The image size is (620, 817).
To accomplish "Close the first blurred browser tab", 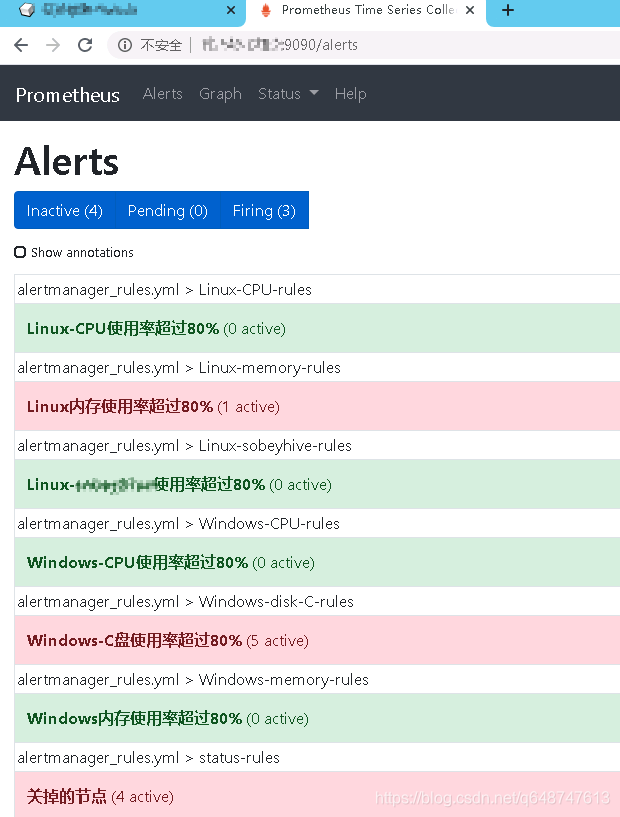I will tap(231, 10).
